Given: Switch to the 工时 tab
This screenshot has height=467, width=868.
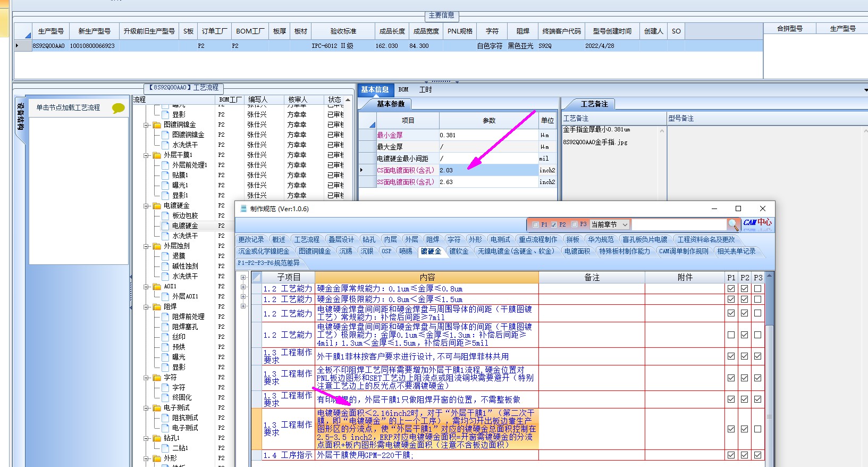Looking at the screenshot, I should click(426, 89).
